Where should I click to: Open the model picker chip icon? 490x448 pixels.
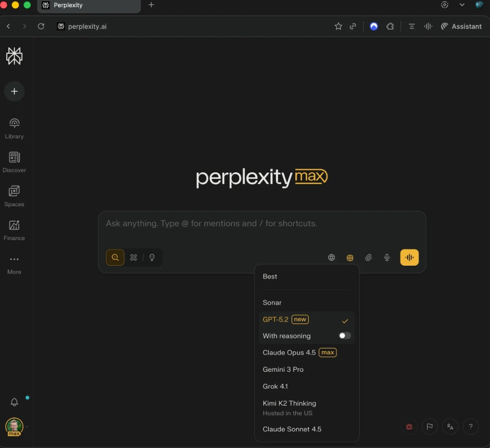coord(350,257)
